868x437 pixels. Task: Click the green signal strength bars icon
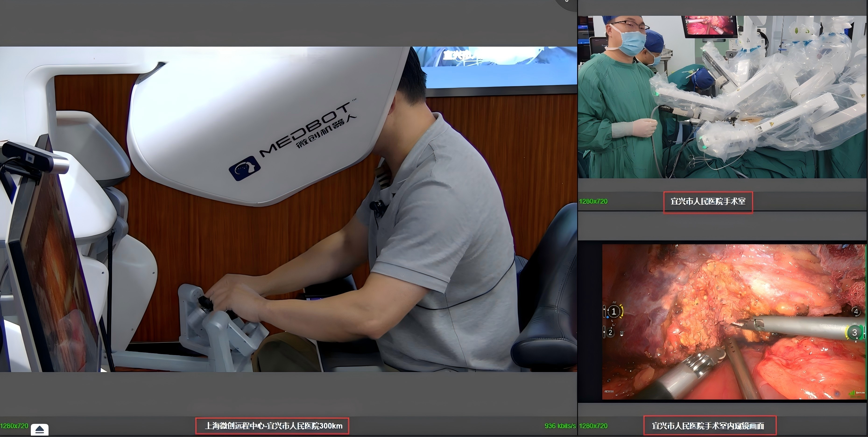point(852,393)
